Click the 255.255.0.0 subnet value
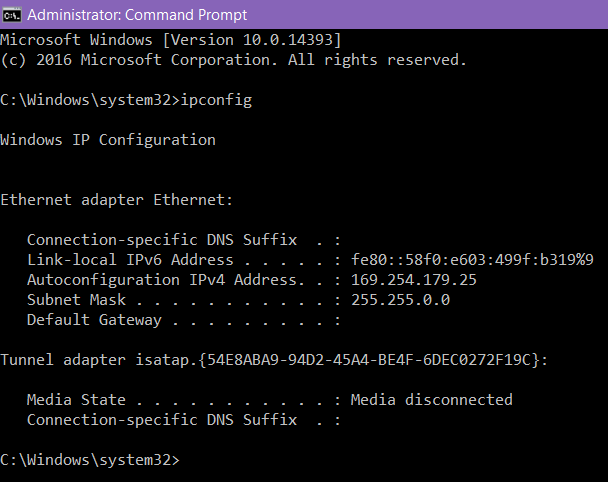Image resolution: width=608 pixels, height=482 pixels. (x=400, y=300)
